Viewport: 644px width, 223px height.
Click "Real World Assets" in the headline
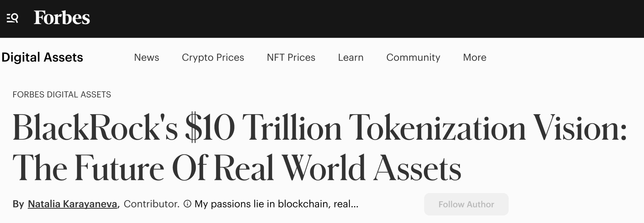(x=337, y=167)
